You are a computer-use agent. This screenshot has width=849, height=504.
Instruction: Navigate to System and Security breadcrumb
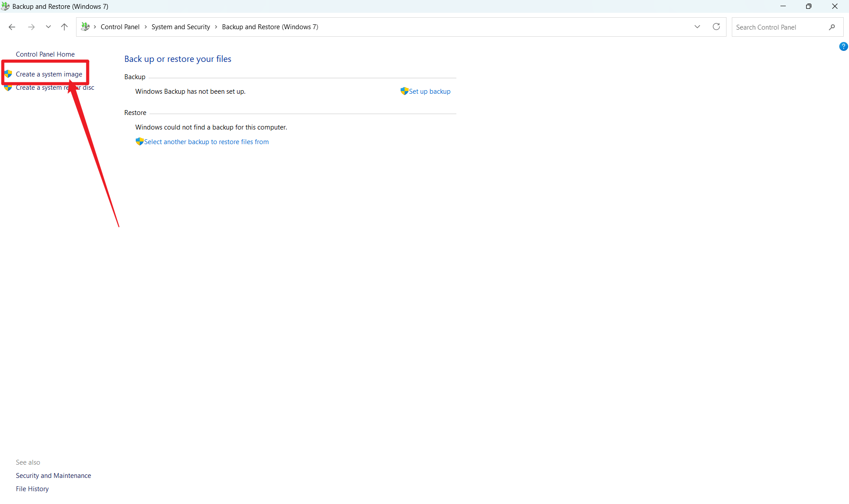180,27
